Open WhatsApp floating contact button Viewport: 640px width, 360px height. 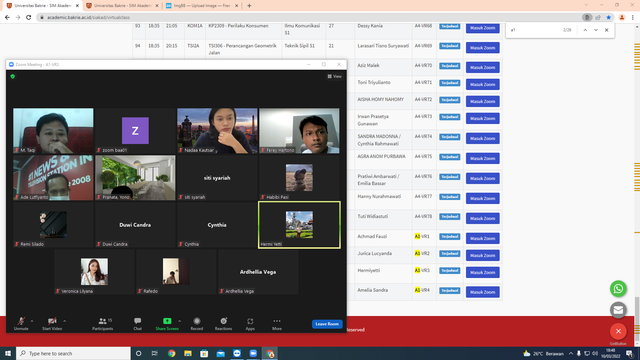[x=618, y=289]
